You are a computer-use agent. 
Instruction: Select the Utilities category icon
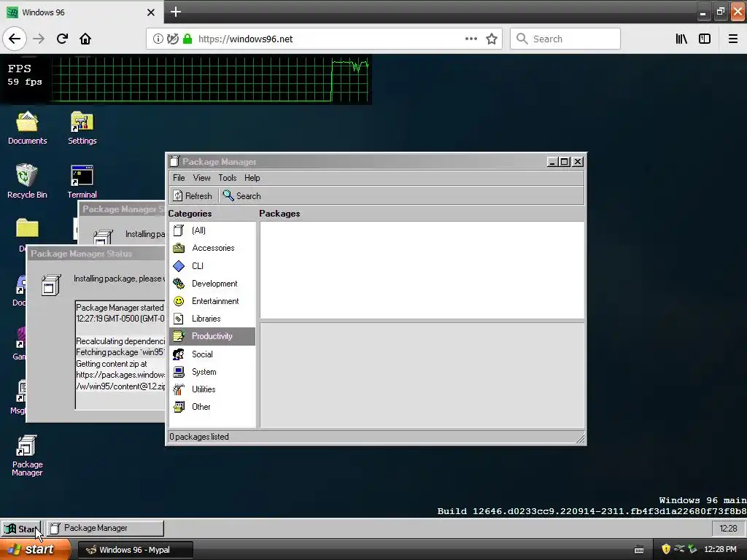pos(179,389)
